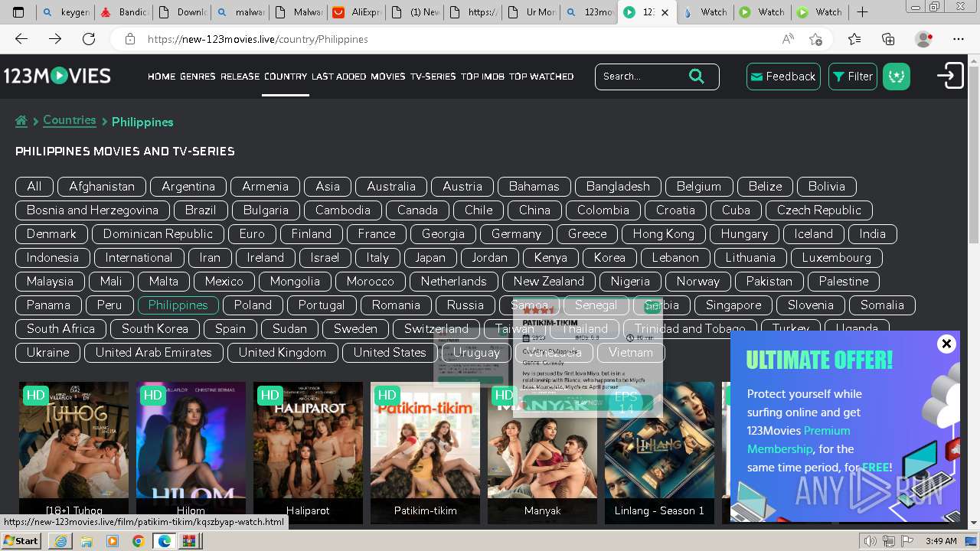Open the HOME nav item
The width and height of the screenshot is (980, 551).
162,77
